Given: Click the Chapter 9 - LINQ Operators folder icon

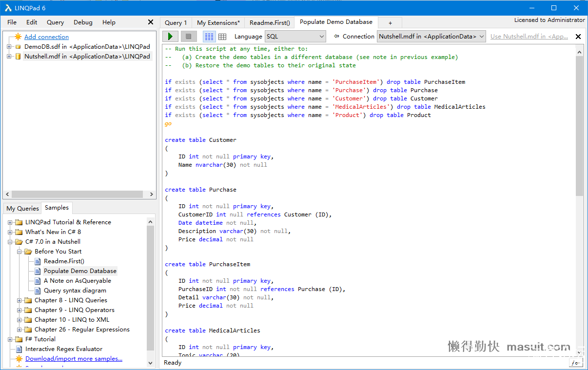Looking at the screenshot, I should pyautogui.click(x=28, y=310).
